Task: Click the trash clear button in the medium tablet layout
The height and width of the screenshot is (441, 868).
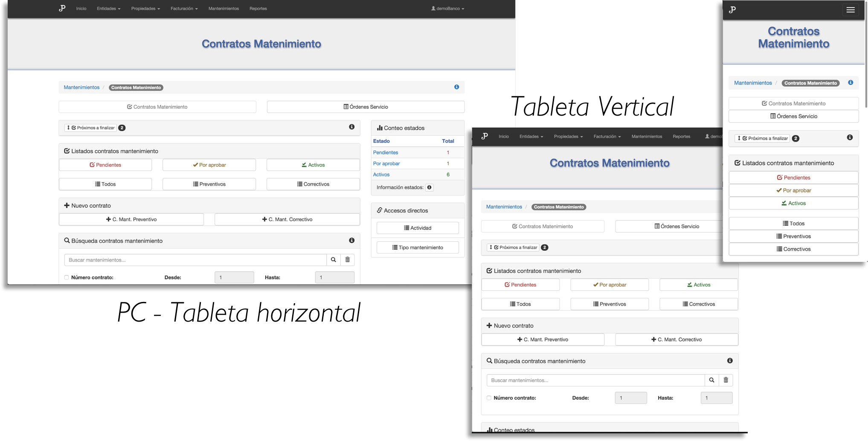Action: pyautogui.click(x=726, y=380)
